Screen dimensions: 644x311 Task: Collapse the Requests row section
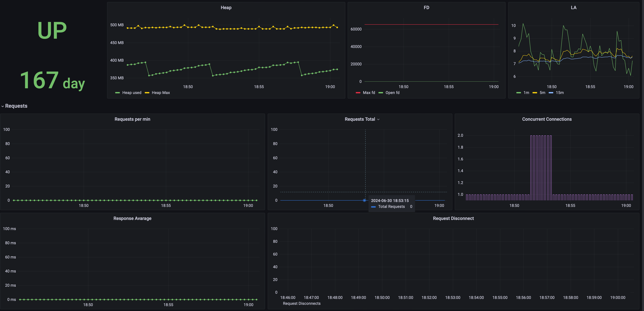click(x=14, y=106)
